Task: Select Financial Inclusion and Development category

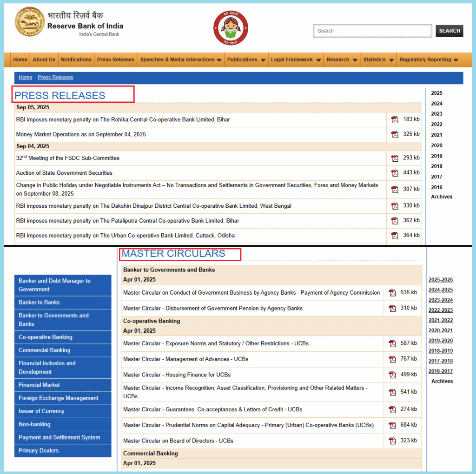Action: pos(63,368)
